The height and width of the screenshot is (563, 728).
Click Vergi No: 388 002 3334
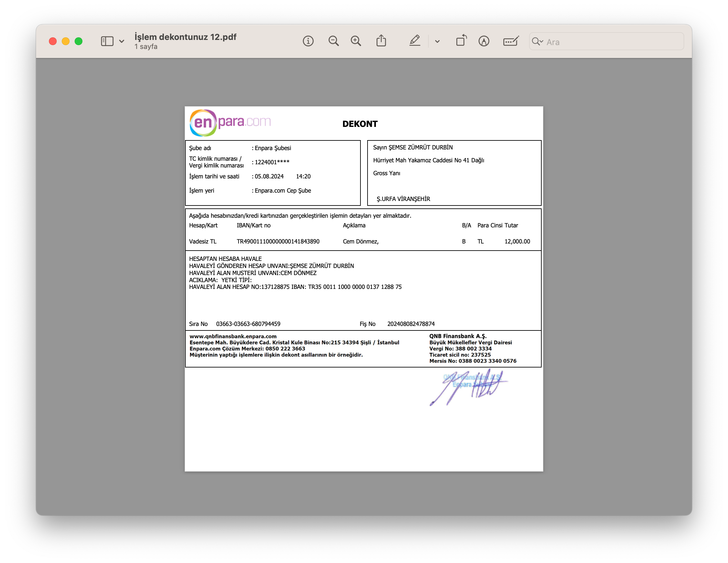point(460,348)
